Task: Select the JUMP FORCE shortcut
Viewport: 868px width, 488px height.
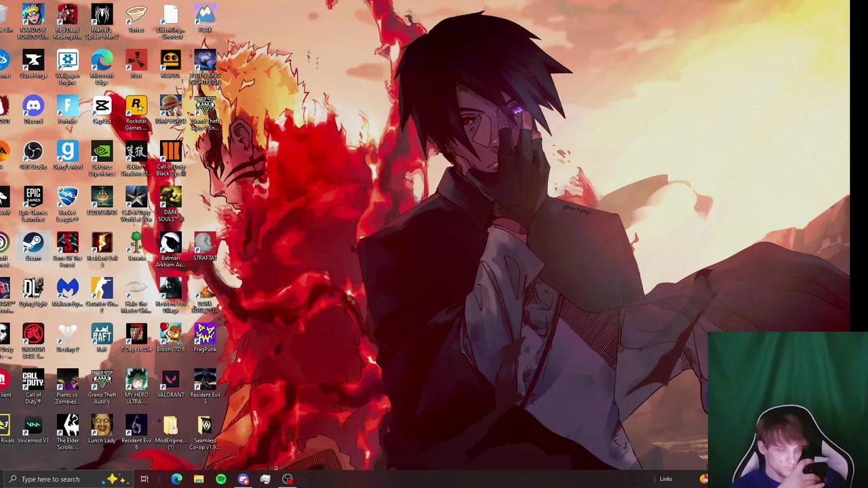Action: pos(170,109)
